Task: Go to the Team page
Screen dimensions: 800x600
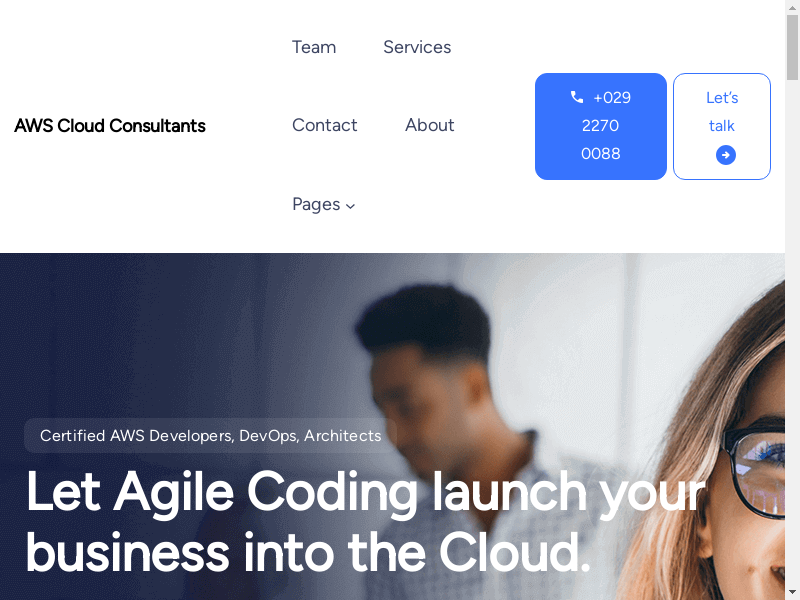Action: pyautogui.click(x=314, y=47)
